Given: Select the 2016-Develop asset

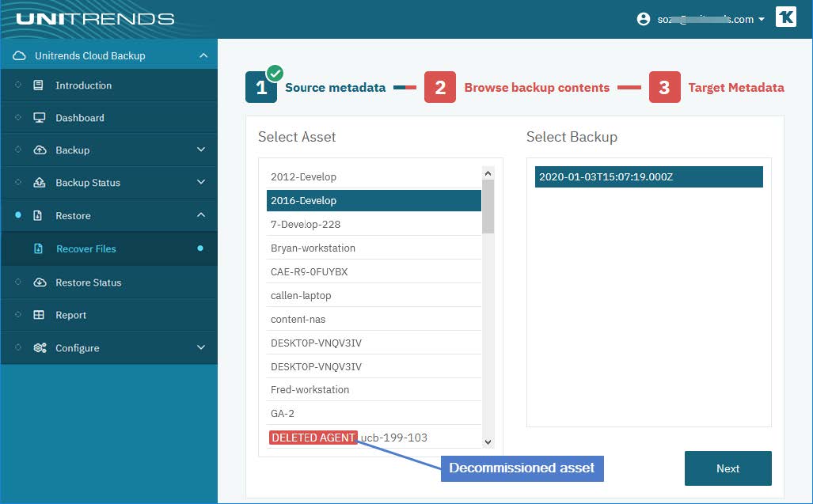Looking at the screenshot, I should pyautogui.click(x=374, y=200).
